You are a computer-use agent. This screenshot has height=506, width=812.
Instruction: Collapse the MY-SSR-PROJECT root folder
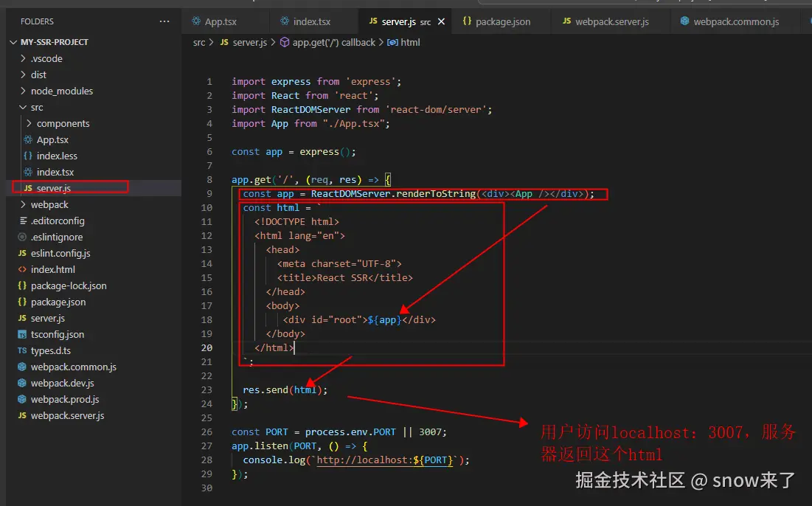(x=13, y=42)
